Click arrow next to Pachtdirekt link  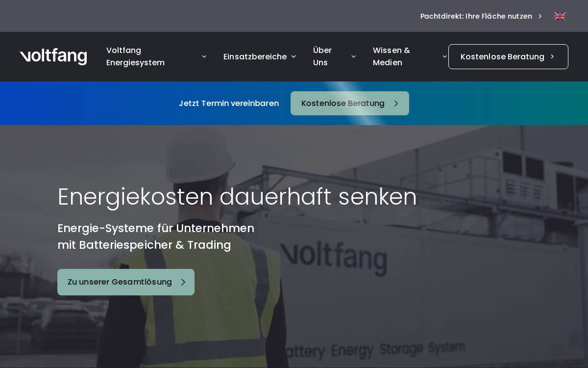click(x=540, y=16)
